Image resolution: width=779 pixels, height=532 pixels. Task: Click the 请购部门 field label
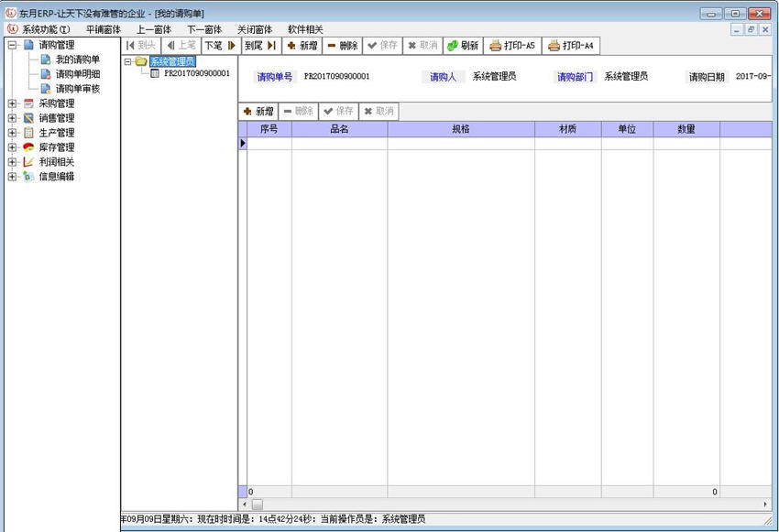click(575, 77)
